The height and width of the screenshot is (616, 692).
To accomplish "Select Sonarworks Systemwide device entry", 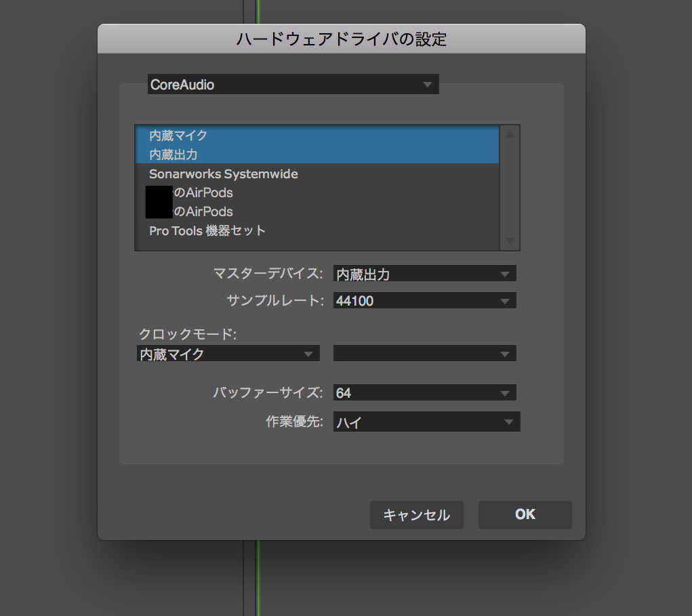I will tap(224, 174).
